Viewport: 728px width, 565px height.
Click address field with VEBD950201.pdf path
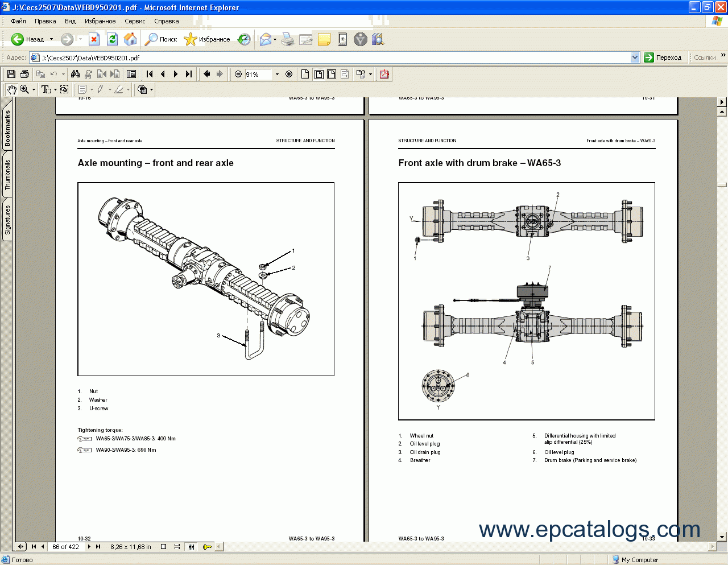point(335,57)
